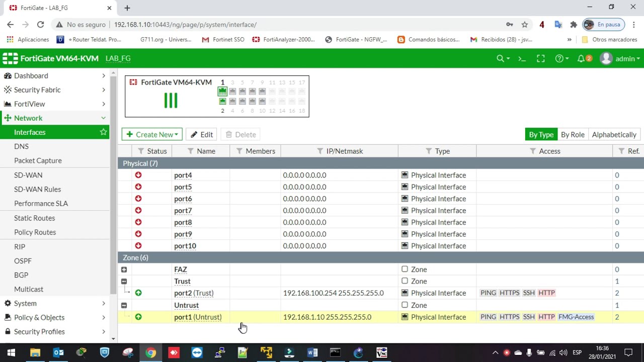Open Otros marcadores folder
This screenshot has width=644, height=362.
click(x=609, y=39)
